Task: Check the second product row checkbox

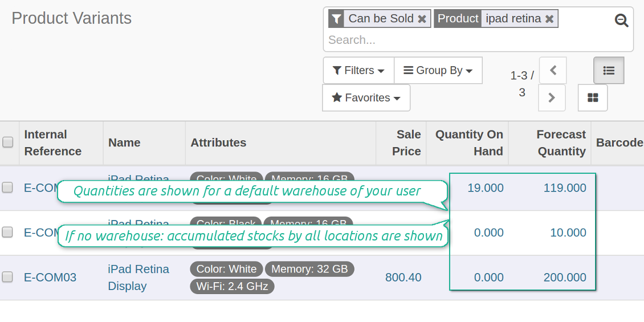Action: [x=8, y=233]
